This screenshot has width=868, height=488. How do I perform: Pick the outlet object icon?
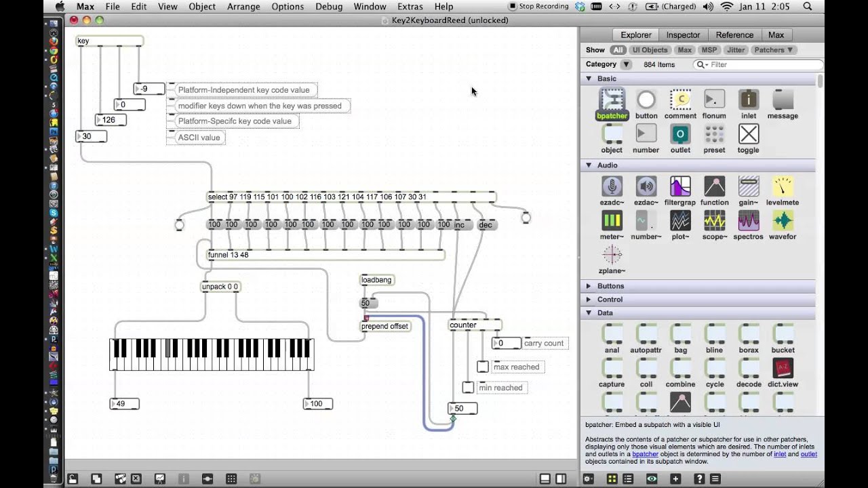click(680, 134)
